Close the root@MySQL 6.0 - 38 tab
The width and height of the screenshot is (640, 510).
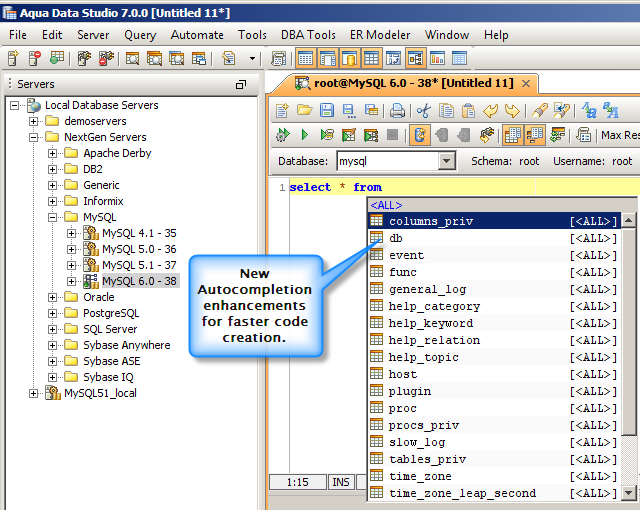click(526, 84)
